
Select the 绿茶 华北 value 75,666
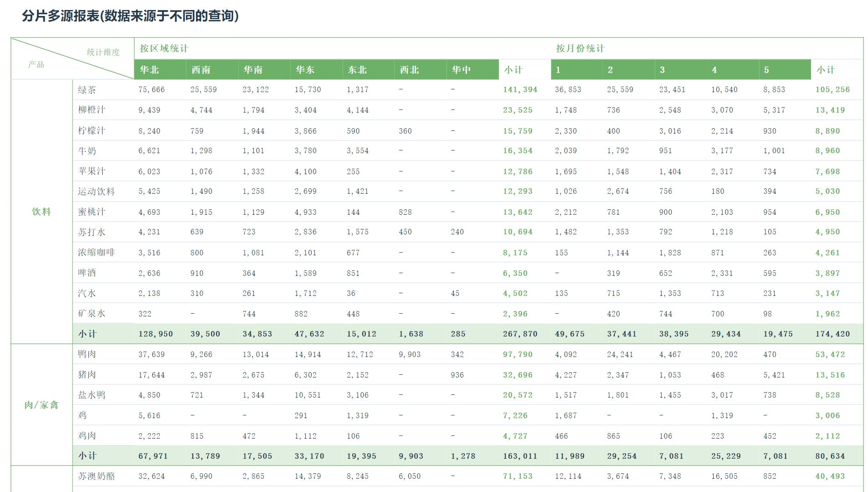152,90
